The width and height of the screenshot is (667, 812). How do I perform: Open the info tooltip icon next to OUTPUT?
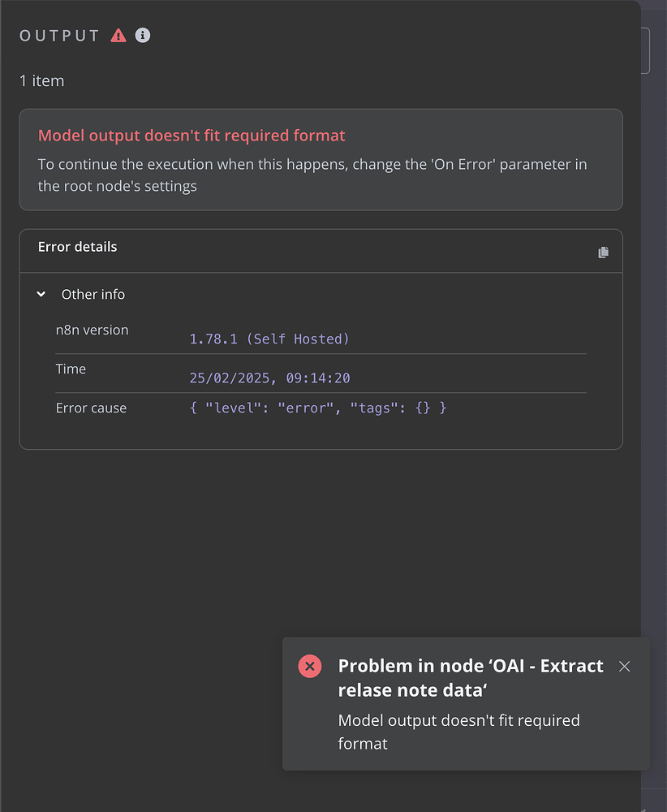pos(142,35)
